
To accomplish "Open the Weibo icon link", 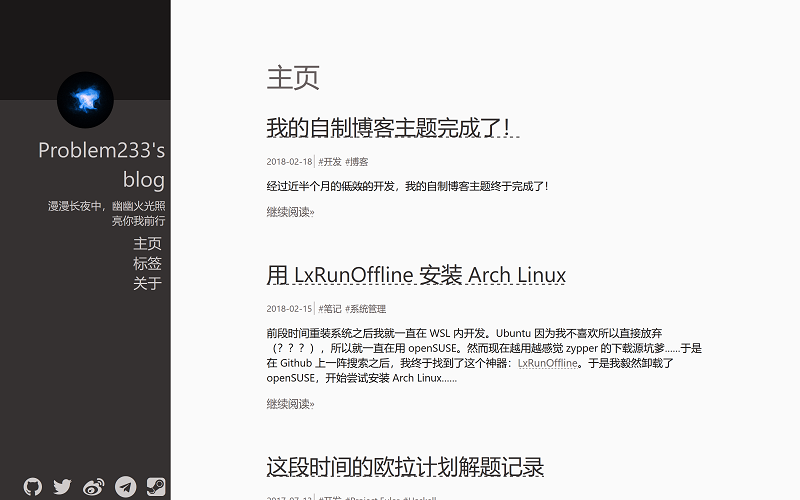I will pos(94,487).
